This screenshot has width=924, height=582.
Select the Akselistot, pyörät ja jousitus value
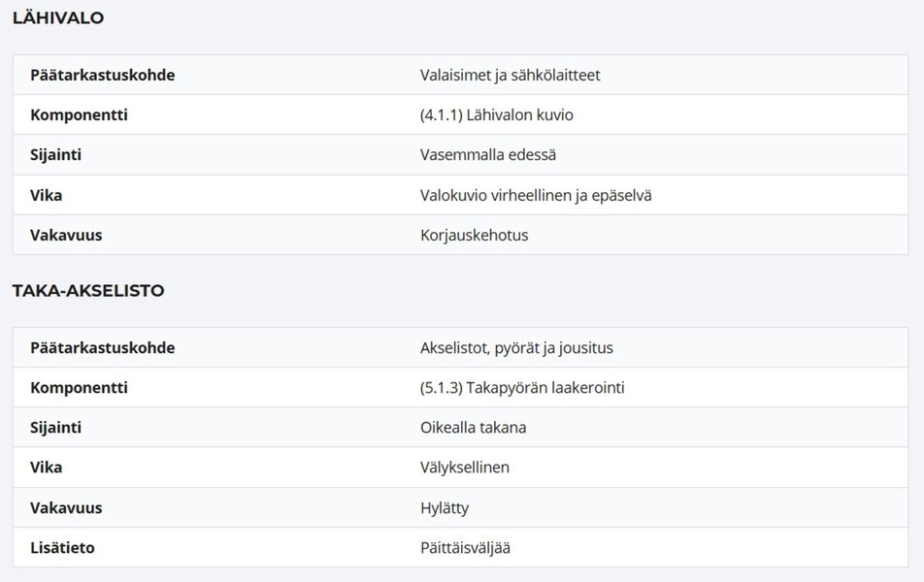click(516, 348)
